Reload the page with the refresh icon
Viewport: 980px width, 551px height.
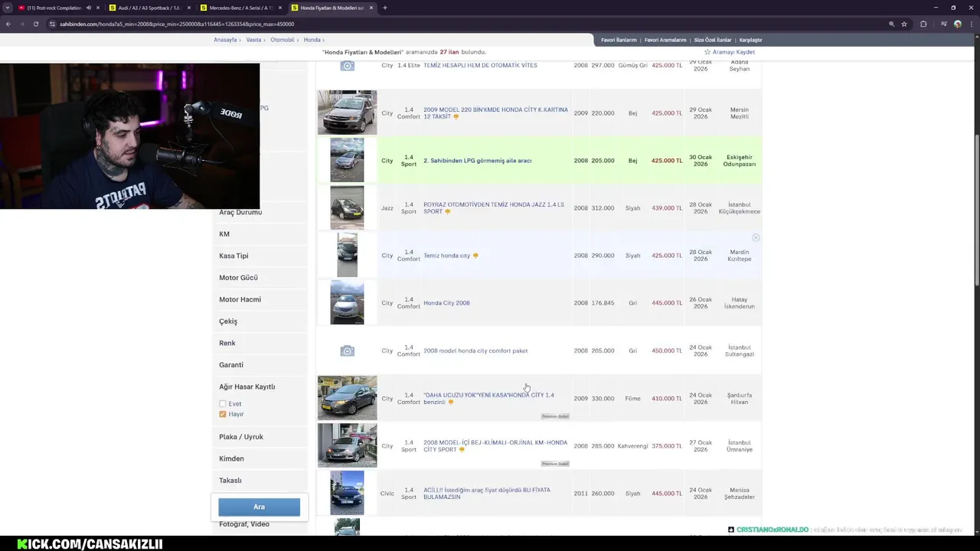coord(35,24)
